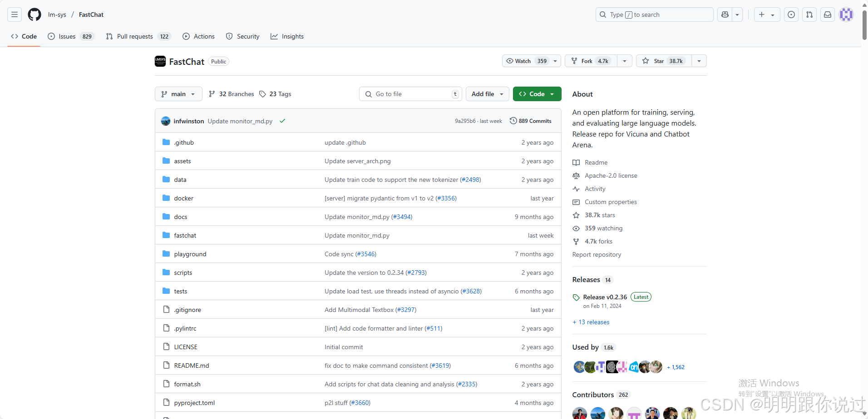Image resolution: width=868 pixels, height=419 pixels.
Task: Open the Watch notifications dropdown
Action: coord(532,61)
